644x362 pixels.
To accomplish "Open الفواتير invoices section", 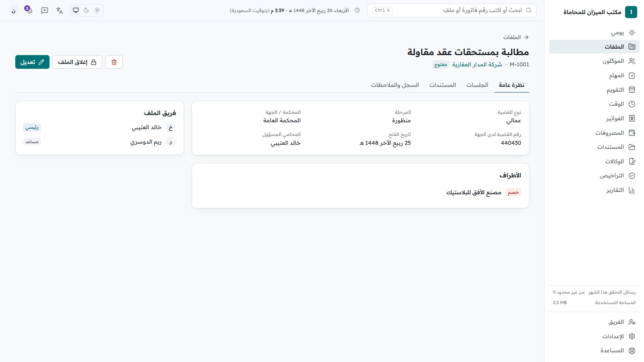I will (x=594, y=118).
